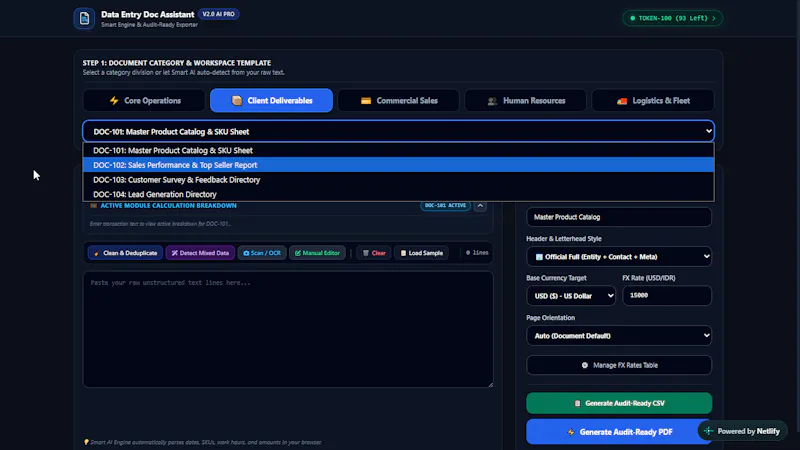Pick DOC-104 Lead Generation Directory option

[x=398, y=194]
